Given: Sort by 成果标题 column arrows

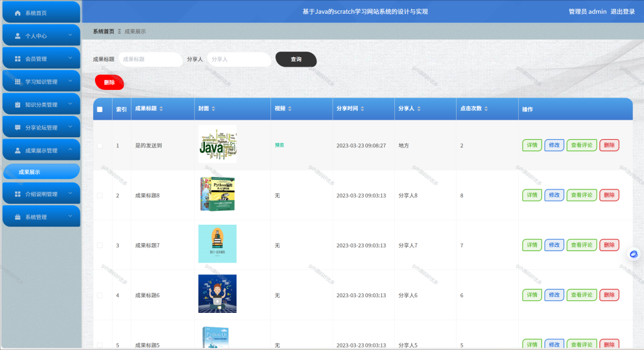Looking at the screenshot, I should 162,108.
